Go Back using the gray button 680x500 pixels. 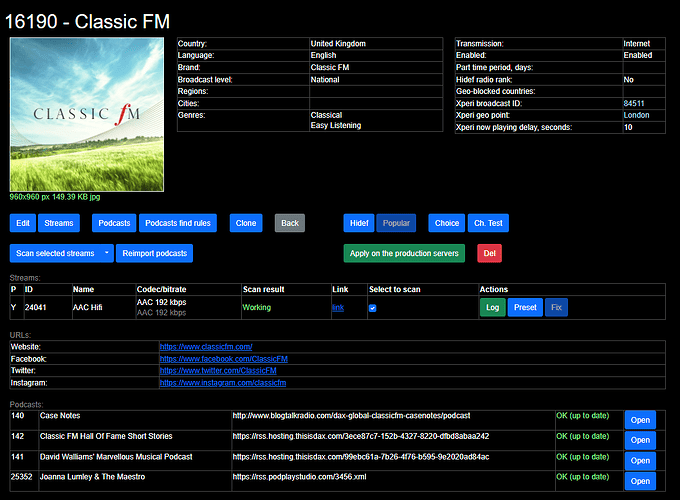[290, 223]
